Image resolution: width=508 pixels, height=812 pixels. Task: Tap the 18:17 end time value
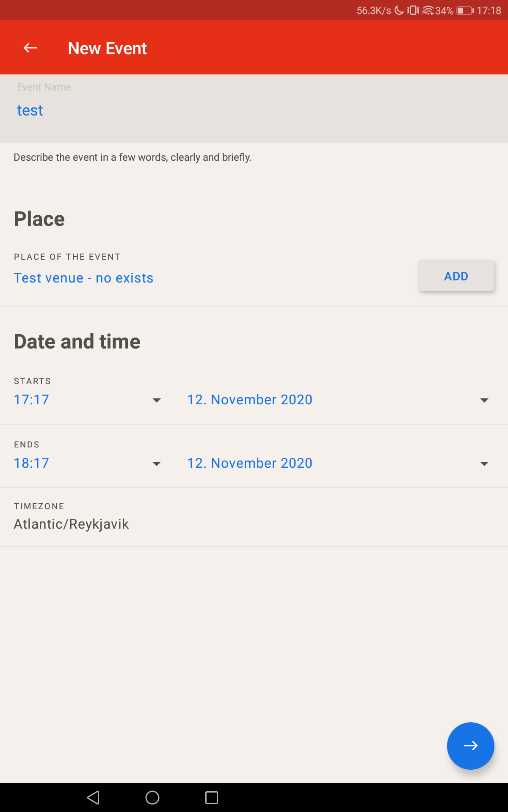[x=32, y=463]
